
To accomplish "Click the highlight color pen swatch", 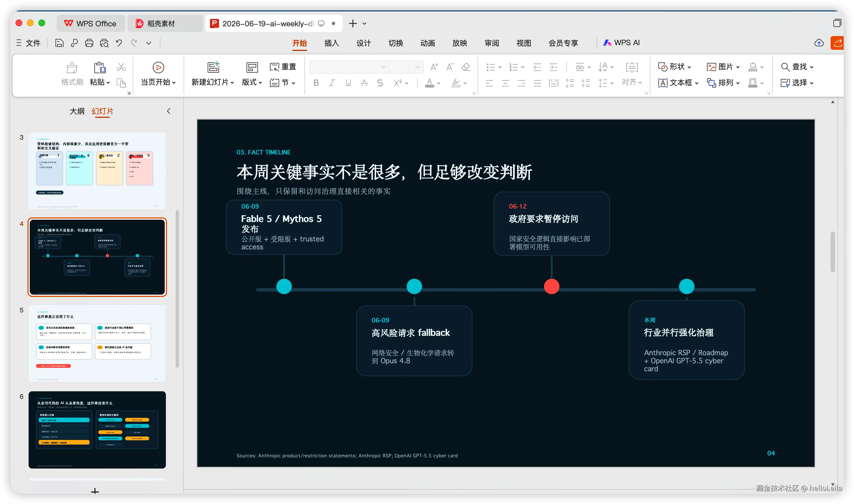I will 456,83.
